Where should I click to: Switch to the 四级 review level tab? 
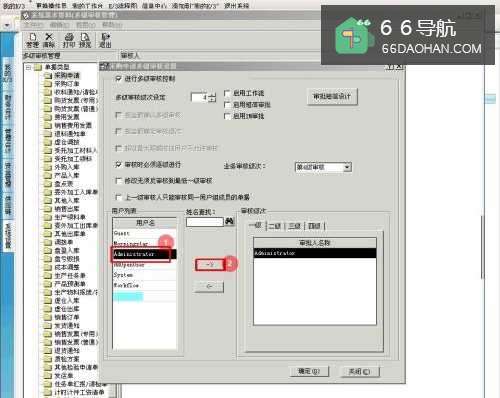pyautogui.click(x=314, y=226)
